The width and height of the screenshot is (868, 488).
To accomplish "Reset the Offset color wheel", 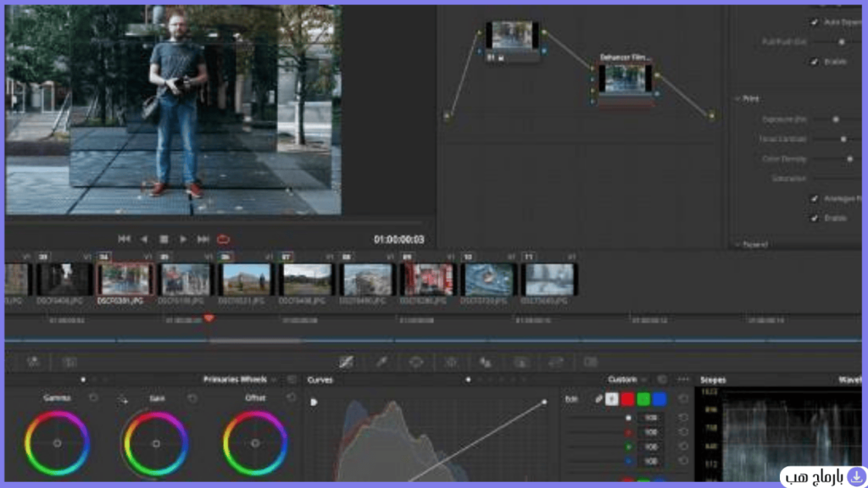I will point(291,397).
